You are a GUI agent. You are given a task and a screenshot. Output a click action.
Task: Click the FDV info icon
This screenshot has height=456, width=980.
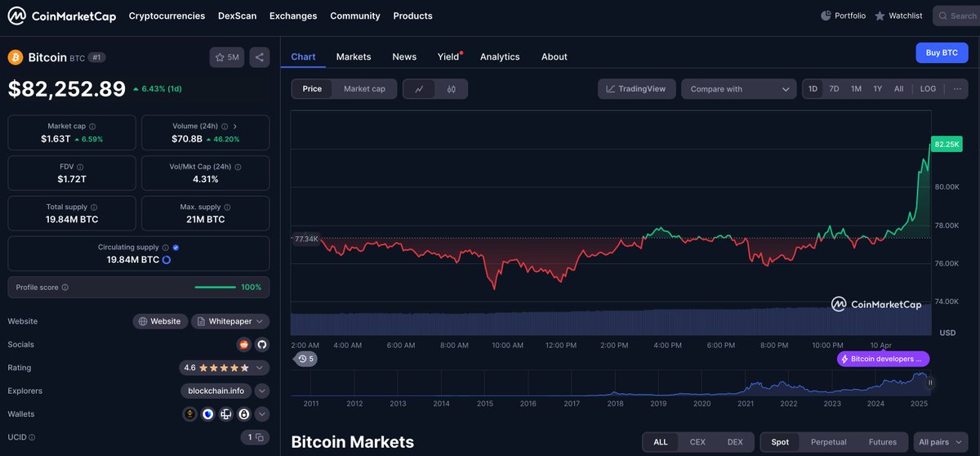tap(81, 167)
